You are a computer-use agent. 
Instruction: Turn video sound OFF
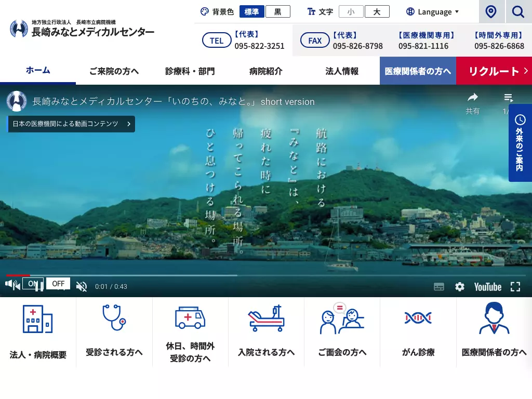tap(58, 284)
